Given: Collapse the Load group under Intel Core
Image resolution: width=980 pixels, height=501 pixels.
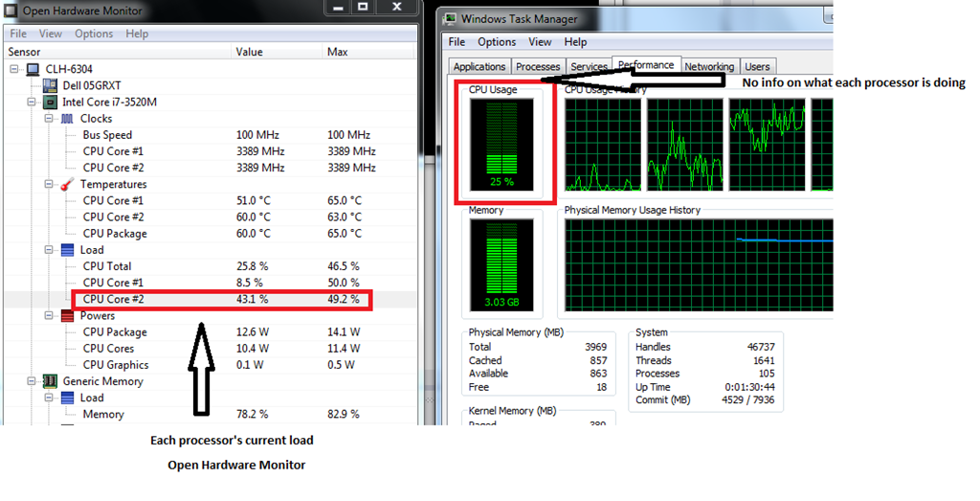Looking at the screenshot, I should pyautogui.click(x=49, y=250).
